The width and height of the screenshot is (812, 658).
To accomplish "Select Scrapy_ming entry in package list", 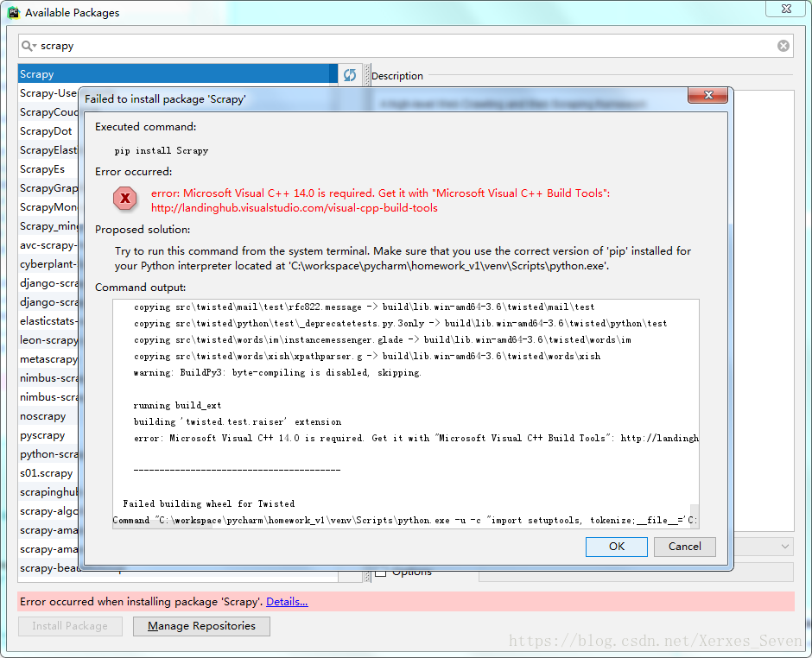I will click(x=48, y=226).
